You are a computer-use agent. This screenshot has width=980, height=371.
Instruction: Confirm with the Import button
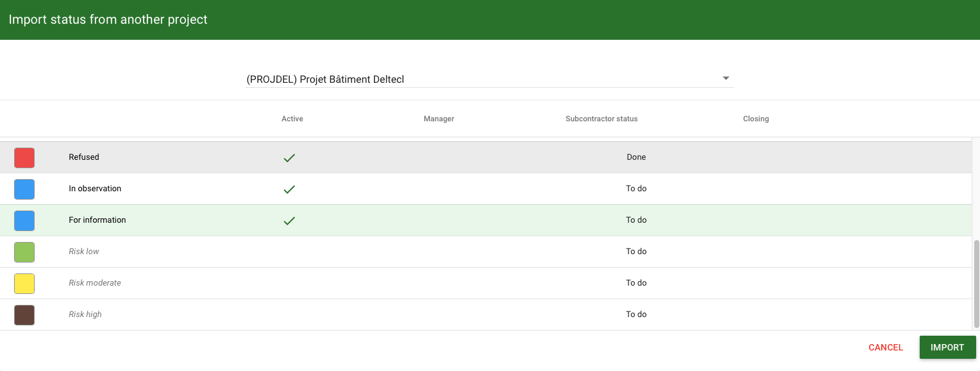pos(947,347)
